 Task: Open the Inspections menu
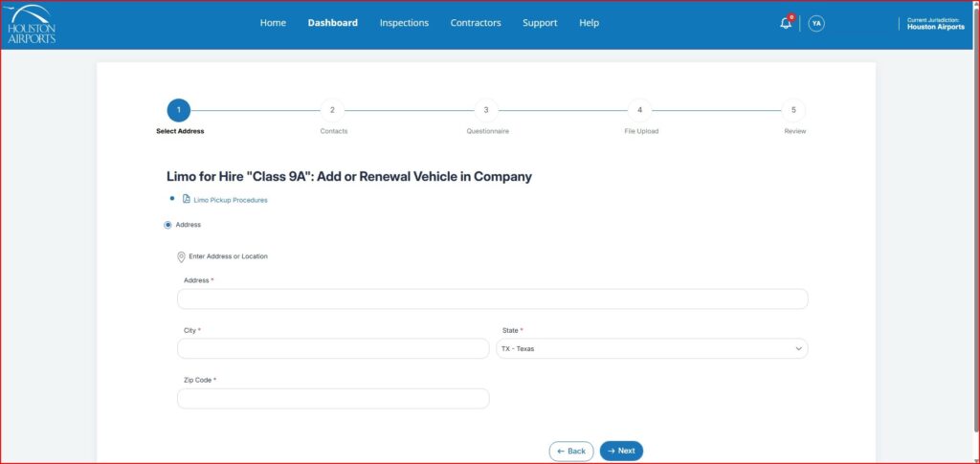pyautogui.click(x=404, y=23)
